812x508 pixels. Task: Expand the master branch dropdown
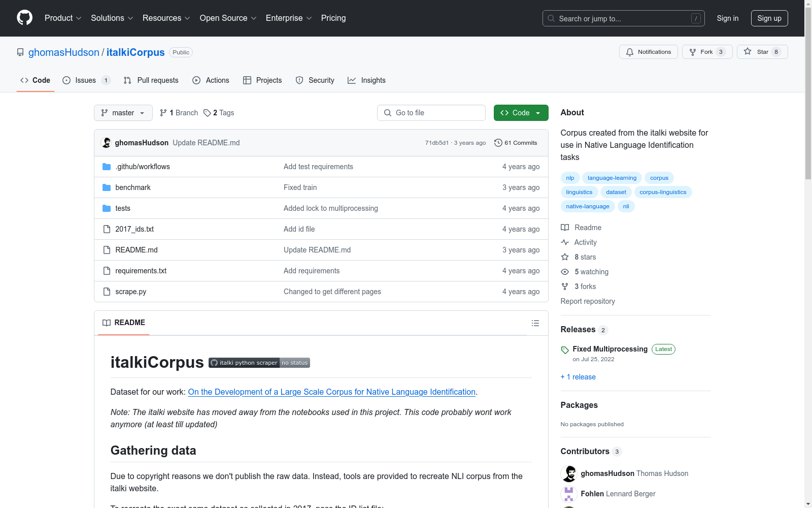pyautogui.click(x=123, y=113)
